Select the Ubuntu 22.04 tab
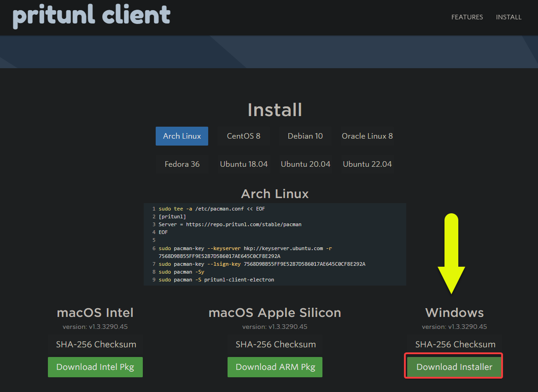The image size is (538, 392). pyautogui.click(x=367, y=164)
